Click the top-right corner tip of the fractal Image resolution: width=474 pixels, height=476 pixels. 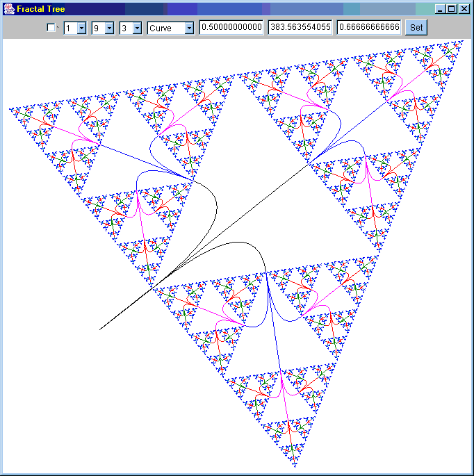461,42
